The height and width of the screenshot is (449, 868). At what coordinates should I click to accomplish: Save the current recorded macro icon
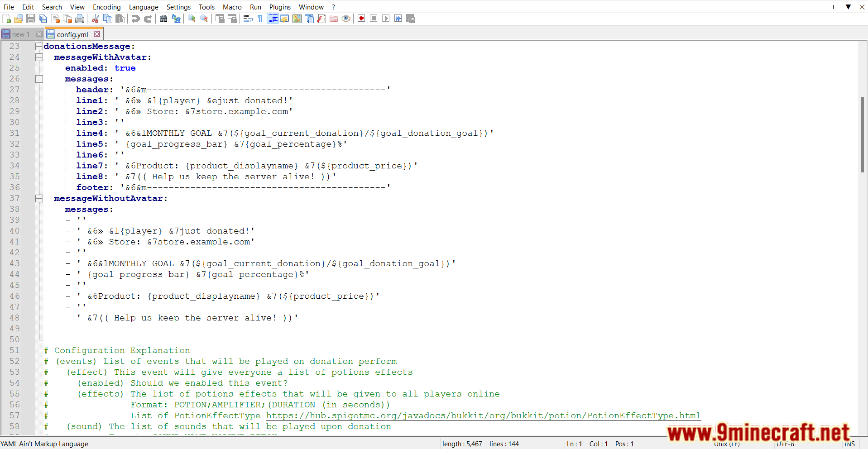click(411, 19)
